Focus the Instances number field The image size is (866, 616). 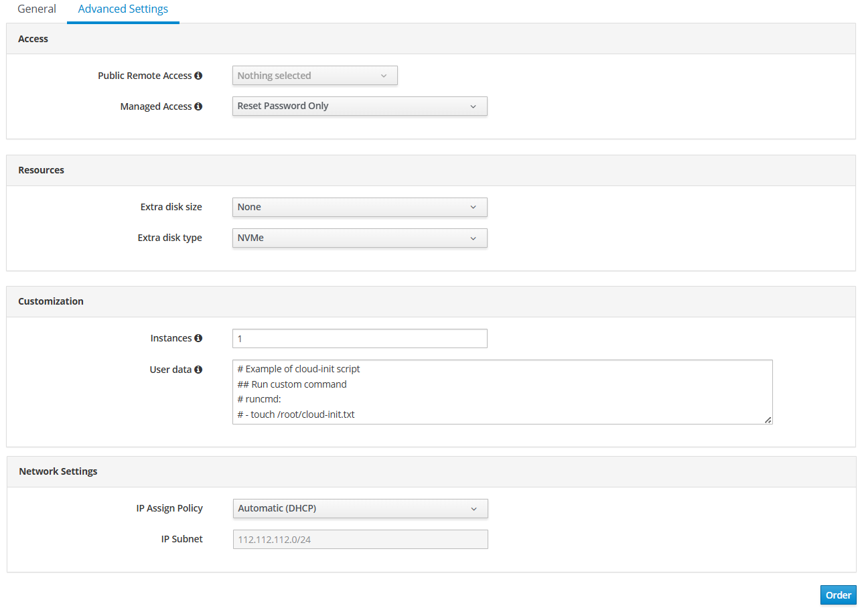(x=360, y=339)
